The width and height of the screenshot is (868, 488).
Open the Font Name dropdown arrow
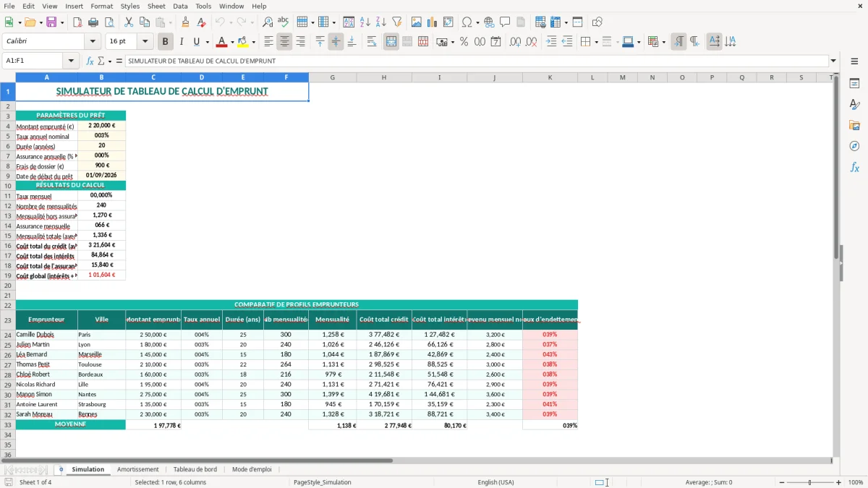pos(93,42)
